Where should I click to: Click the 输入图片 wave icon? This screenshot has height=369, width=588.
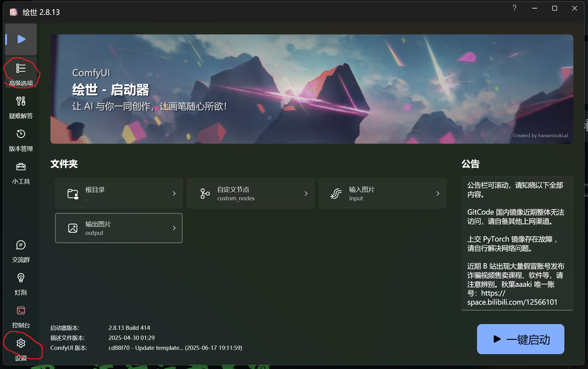(x=336, y=194)
